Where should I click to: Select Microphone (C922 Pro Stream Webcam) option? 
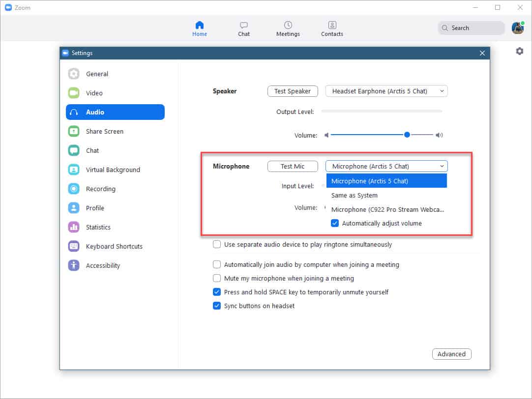pos(386,209)
